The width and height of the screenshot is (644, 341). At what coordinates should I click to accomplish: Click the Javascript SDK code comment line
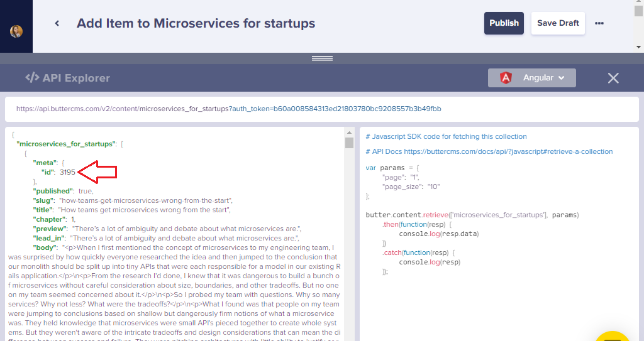tap(446, 136)
